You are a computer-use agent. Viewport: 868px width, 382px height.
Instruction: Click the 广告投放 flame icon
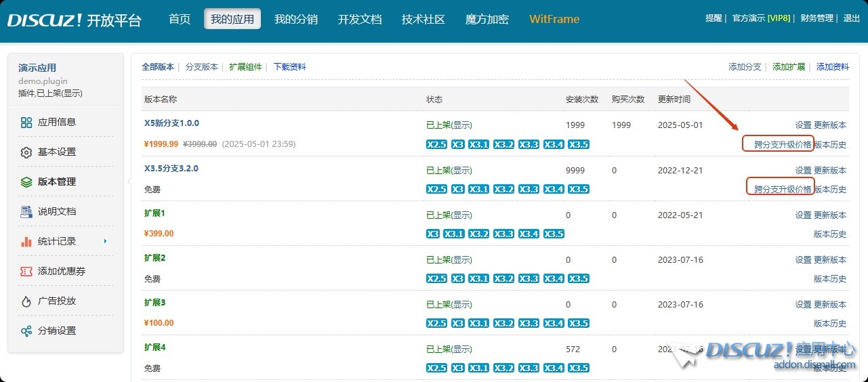point(26,301)
